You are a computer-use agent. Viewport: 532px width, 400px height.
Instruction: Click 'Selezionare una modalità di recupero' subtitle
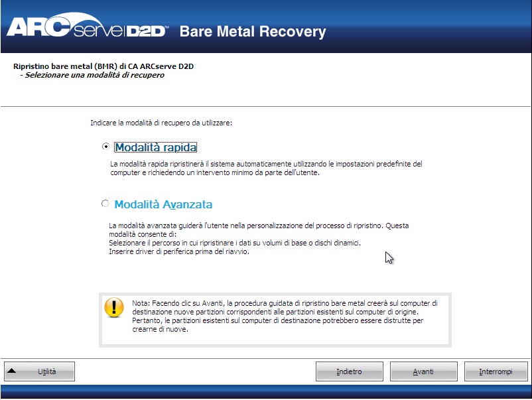(x=94, y=75)
